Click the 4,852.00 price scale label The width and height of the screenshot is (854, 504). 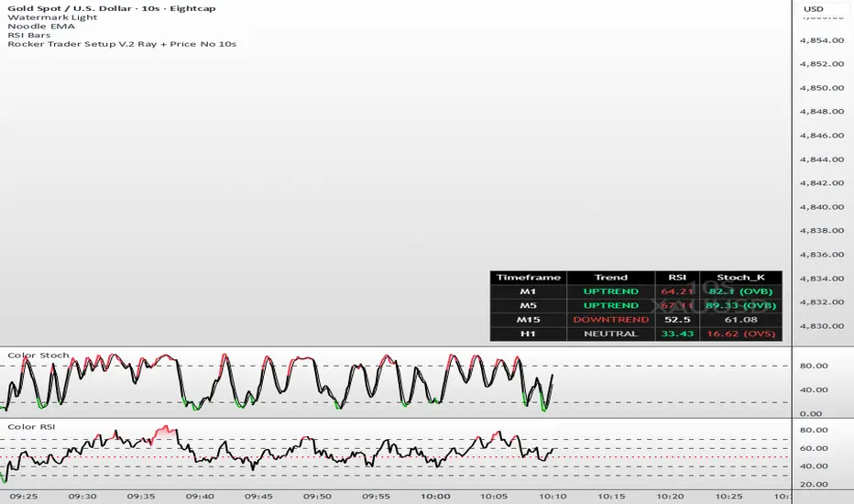(x=822, y=64)
